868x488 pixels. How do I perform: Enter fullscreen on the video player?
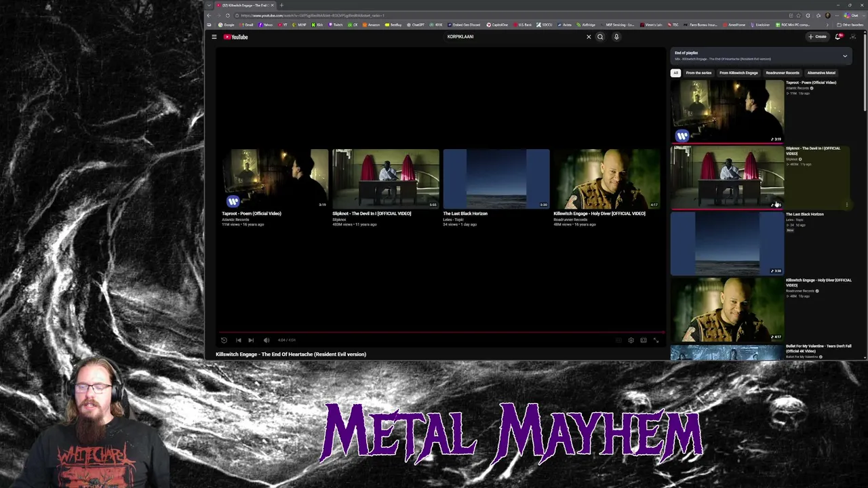click(656, 340)
